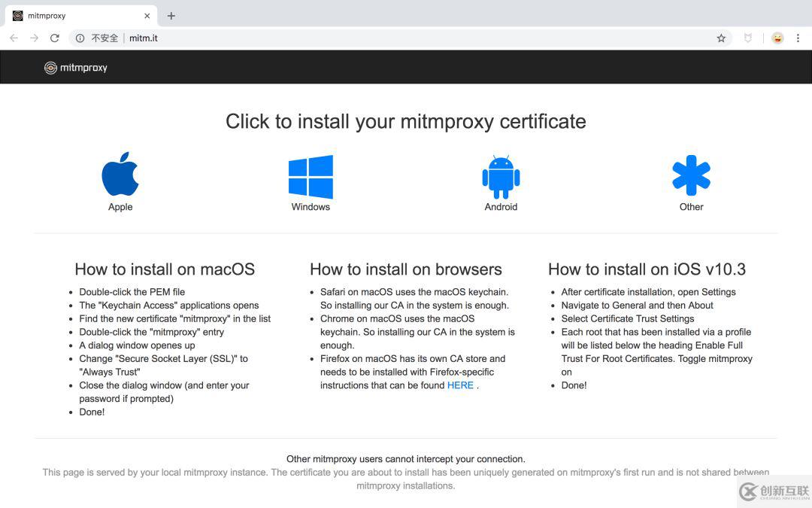Click the Windows certificate icon
812x508 pixels.
(x=311, y=177)
